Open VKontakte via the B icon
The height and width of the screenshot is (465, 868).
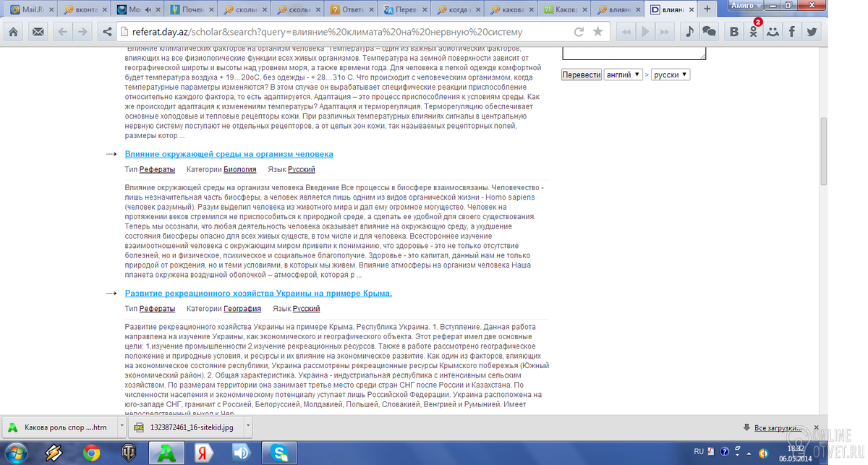tap(734, 32)
